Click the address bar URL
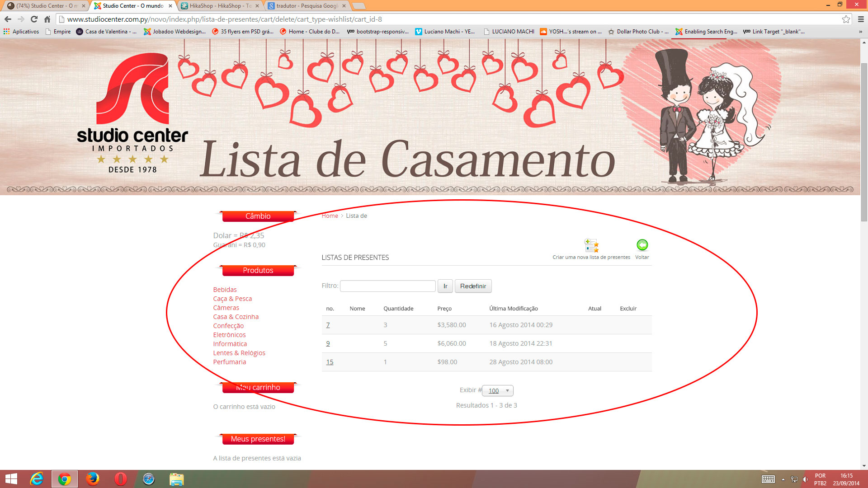Image resolution: width=868 pixels, height=488 pixels. coord(225,19)
